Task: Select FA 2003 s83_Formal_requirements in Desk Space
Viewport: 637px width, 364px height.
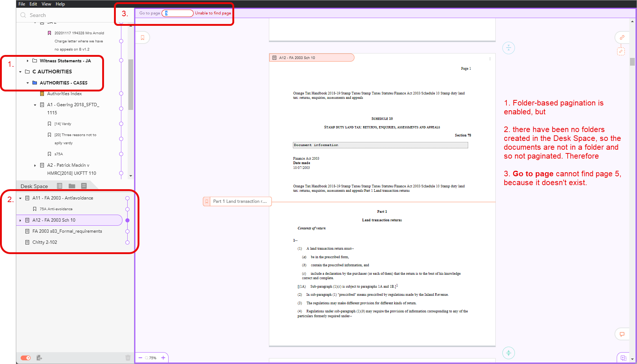Action: pyautogui.click(x=67, y=231)
